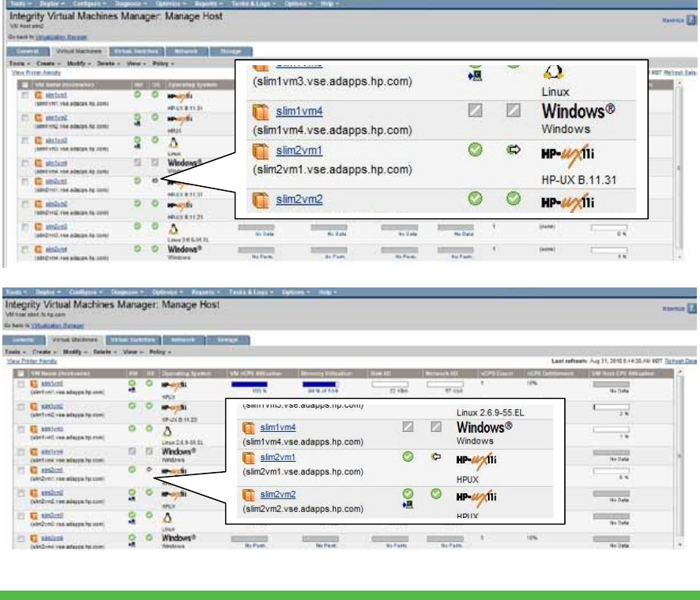Click slim1vm3 cube icon in upper window

point(38,141)
